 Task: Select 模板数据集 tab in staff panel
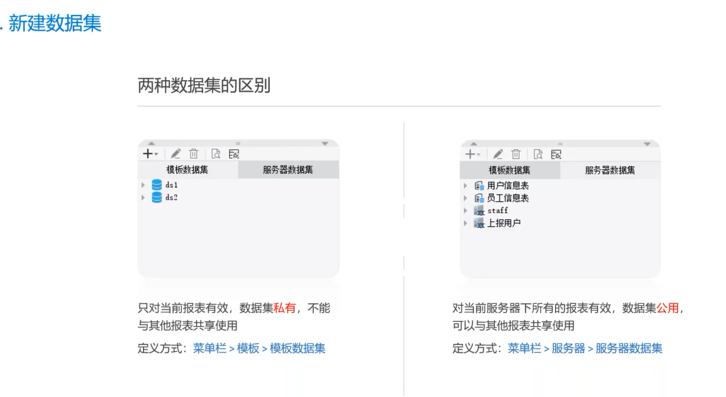(510, 170)
